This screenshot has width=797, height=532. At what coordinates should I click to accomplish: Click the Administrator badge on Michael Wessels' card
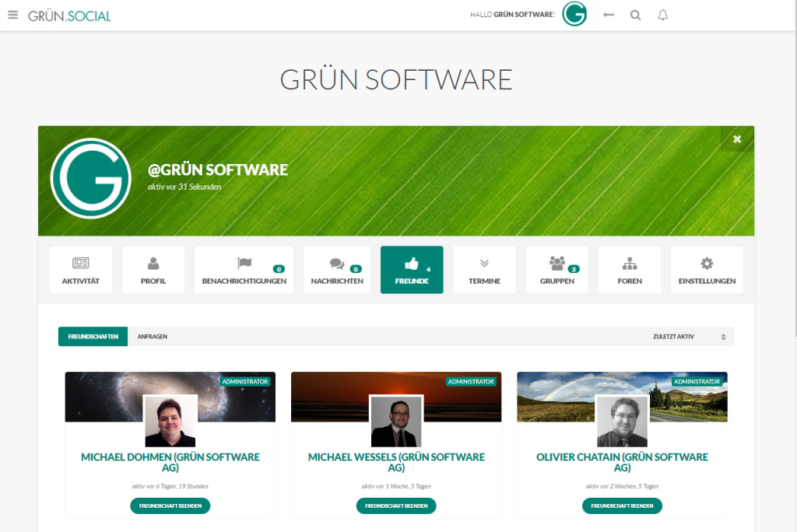[471, 382]
